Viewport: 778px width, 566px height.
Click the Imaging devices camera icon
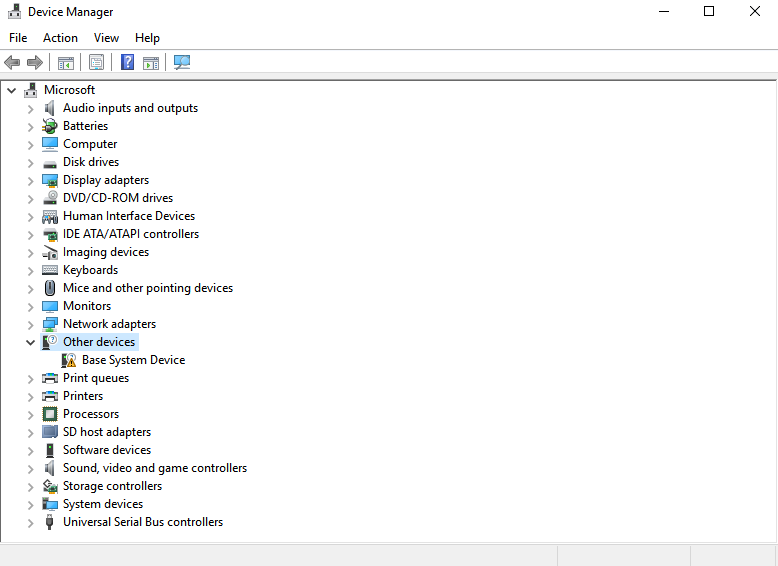[x=50, y=252]
